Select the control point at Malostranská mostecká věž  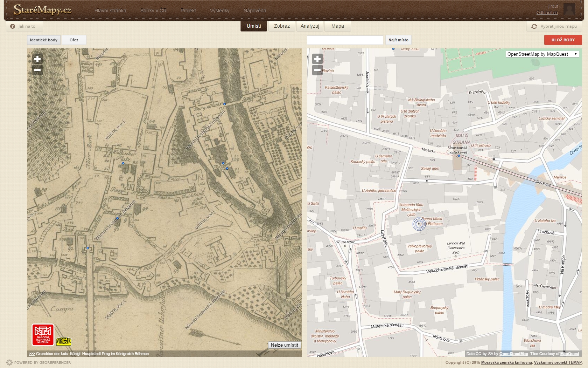pos(459,156)
